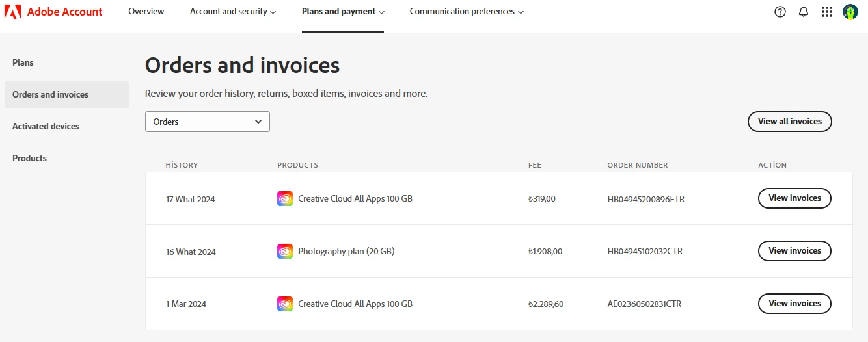The image size is (868, 342).
Task: Click Creative Cloud icon in 1 Mar 2024 row
Action: click(285, 304)
